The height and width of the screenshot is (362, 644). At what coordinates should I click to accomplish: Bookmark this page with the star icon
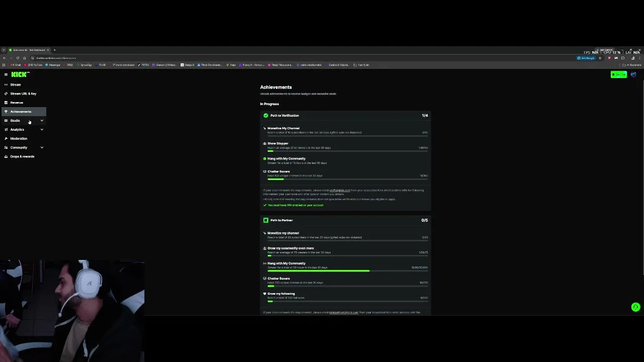coord(600,58)
